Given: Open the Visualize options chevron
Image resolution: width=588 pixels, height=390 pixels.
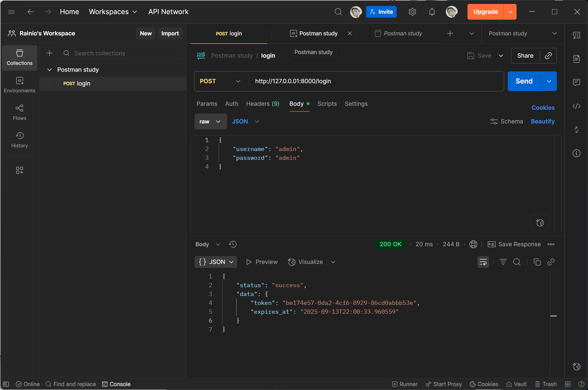Looking at the screenshot, I should coord(333,262).
